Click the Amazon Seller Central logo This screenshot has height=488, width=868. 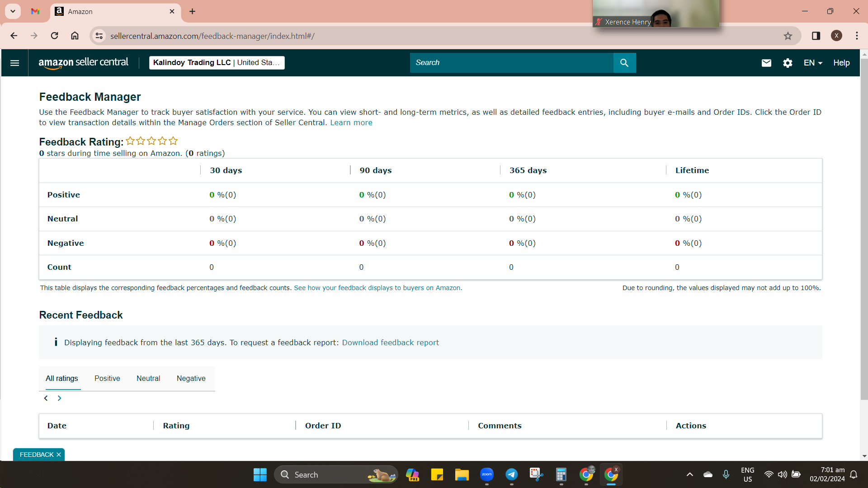83,63
